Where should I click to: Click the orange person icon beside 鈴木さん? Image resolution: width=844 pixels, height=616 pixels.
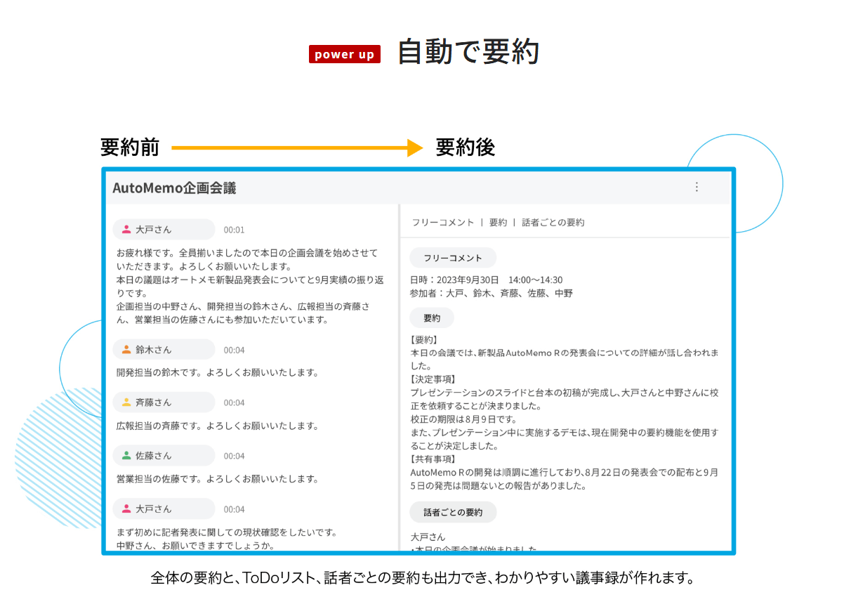(x=126, y=350)
